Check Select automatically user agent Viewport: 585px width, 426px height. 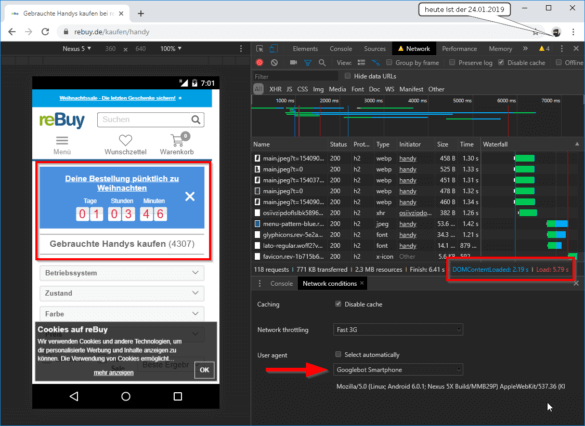coord(338,354)
